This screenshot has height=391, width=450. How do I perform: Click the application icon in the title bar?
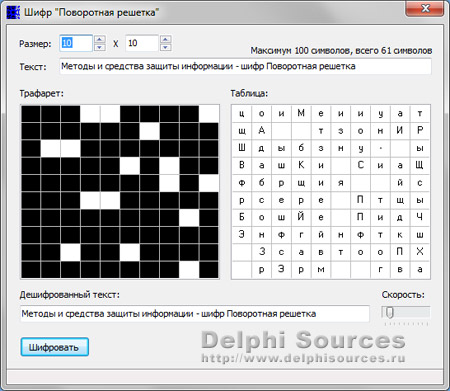tap(13, 13)
